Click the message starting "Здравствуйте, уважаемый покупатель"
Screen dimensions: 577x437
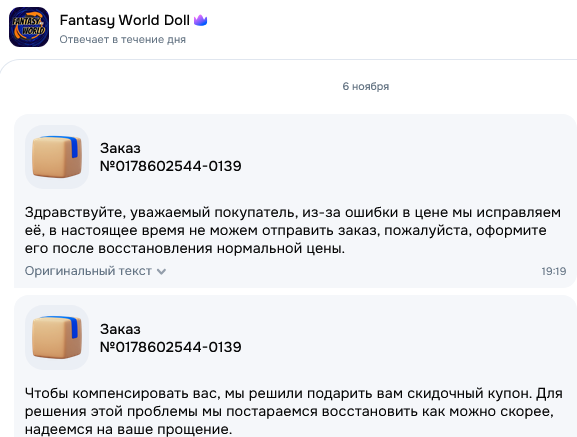(x=293, y=230)
